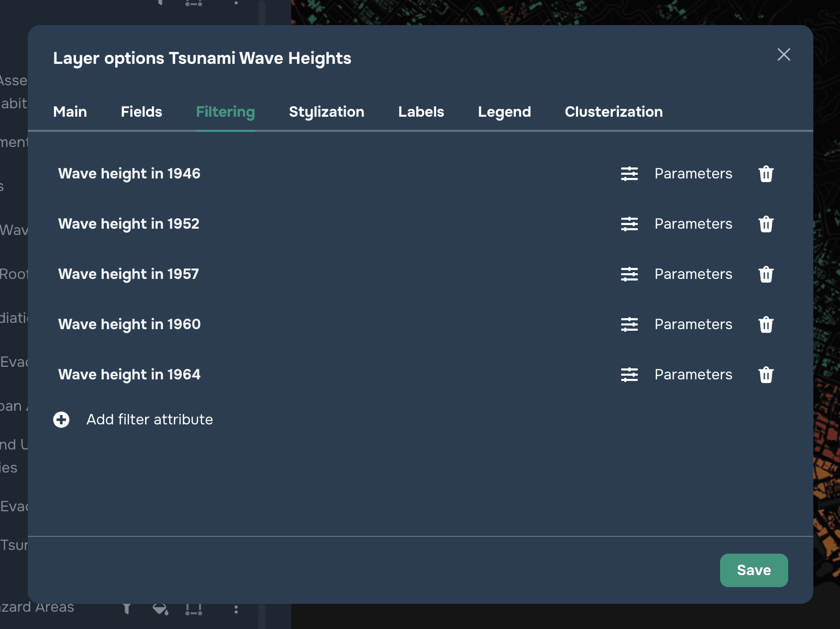
Task: Open sliders icon for Wave height in 1957
Action: click(629, 274)
